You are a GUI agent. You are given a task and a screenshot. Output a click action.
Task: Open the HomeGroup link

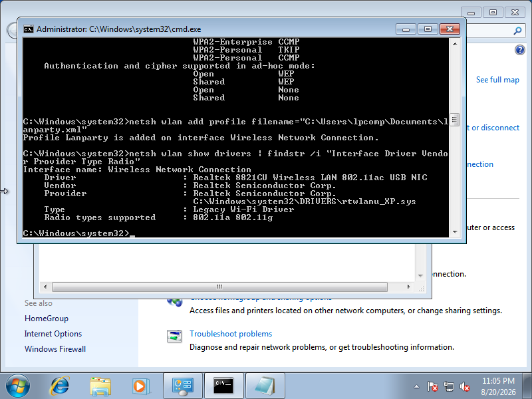(47, 319)
